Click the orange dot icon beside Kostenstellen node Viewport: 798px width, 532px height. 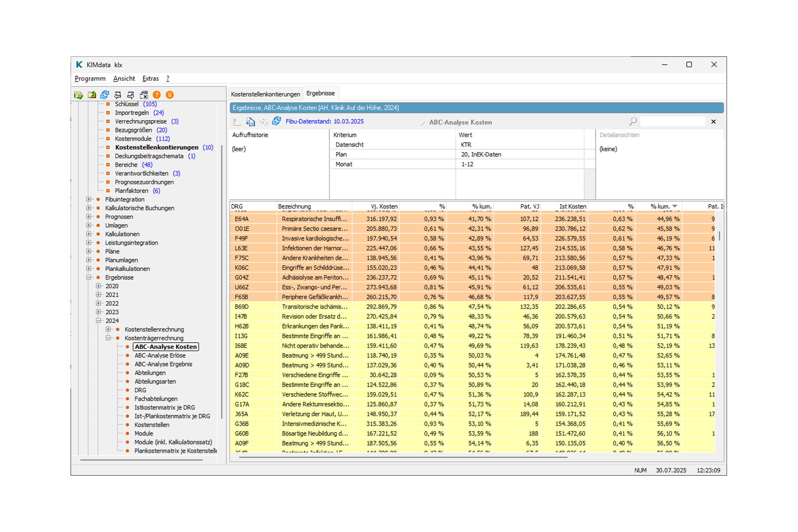coord(128,425)
